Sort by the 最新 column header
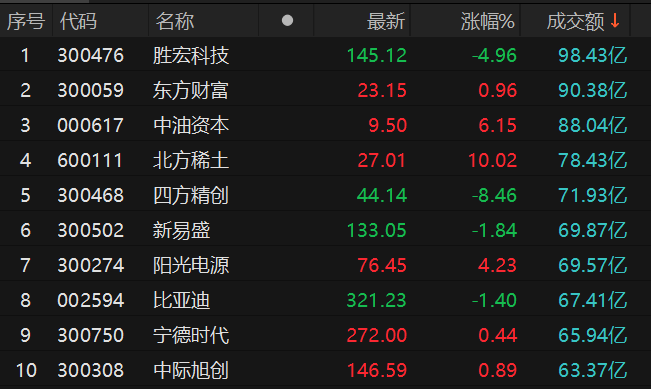Image resolution: width=651 pixels, height=389 pixels. click(x=386, y=21)
